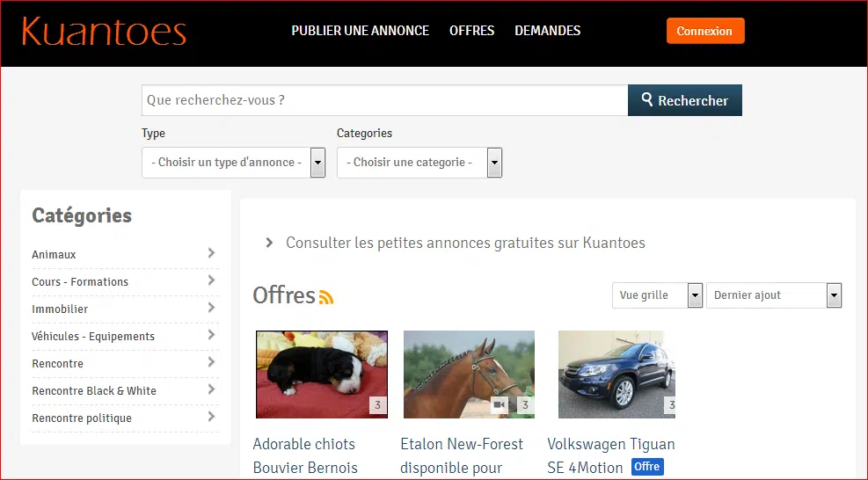The height and width of the screenshot is (480, 868).
Task: Click the Offres RSS feed icon
Action: click(x=326, y=297)
